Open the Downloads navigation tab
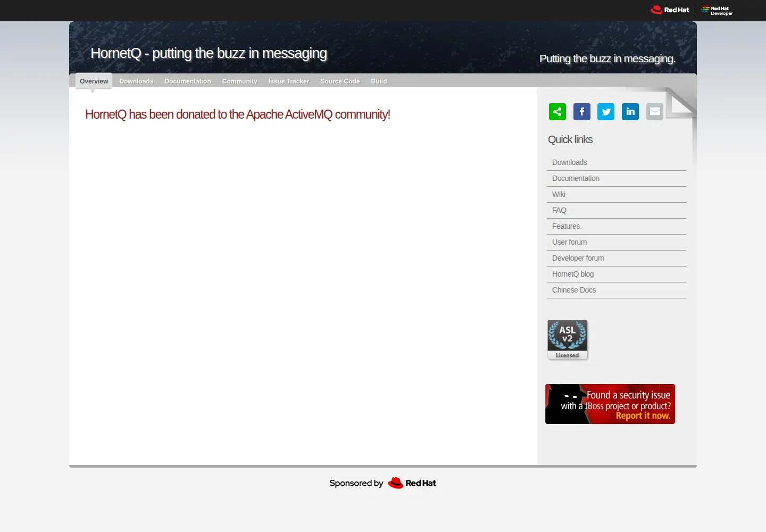The height and width of the screenshot is (532, 766). pyautogui.click(x=136, y=81)
